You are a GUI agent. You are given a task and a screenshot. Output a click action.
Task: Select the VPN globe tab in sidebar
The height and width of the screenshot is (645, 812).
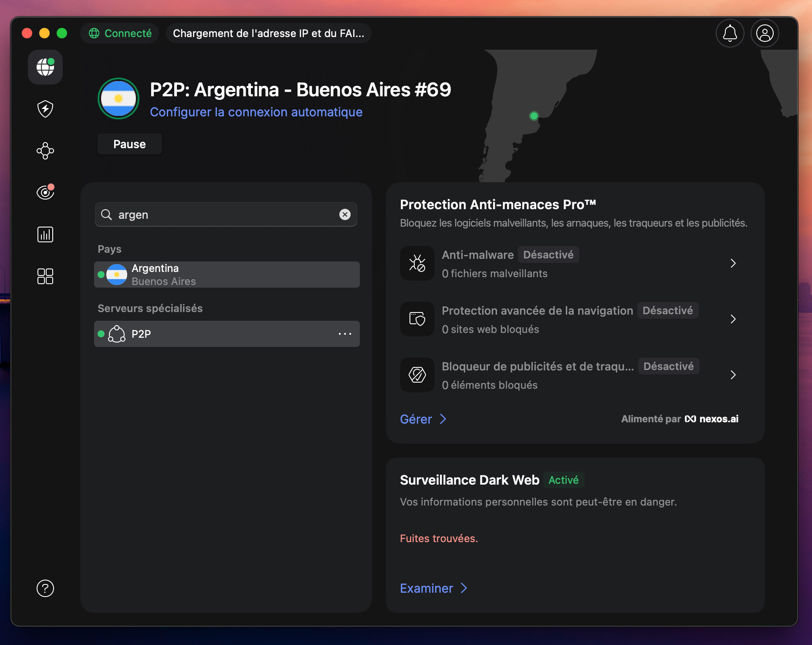pos(45,67)
